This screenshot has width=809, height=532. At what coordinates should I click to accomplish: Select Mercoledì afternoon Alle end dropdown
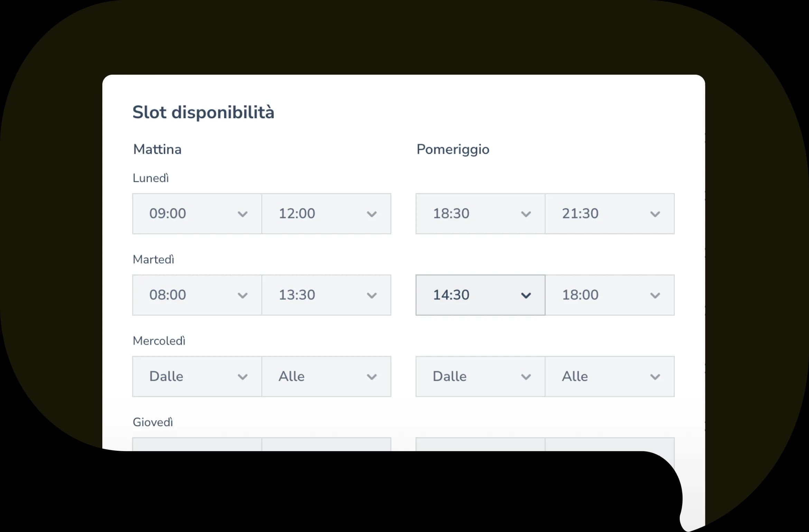click(x=610, y=376)
